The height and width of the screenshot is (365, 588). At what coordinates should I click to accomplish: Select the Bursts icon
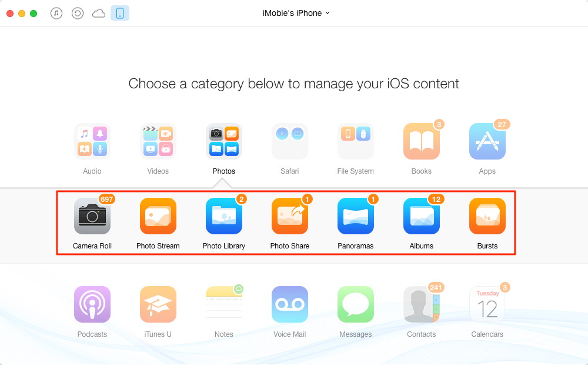[x=487, y=216]
